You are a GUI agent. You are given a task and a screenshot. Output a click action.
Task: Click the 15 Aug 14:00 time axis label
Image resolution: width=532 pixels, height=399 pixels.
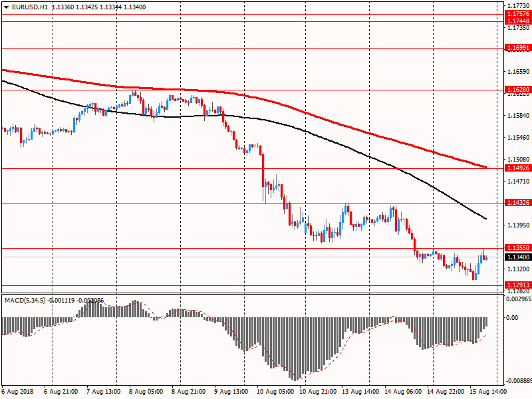pos(488,392)
